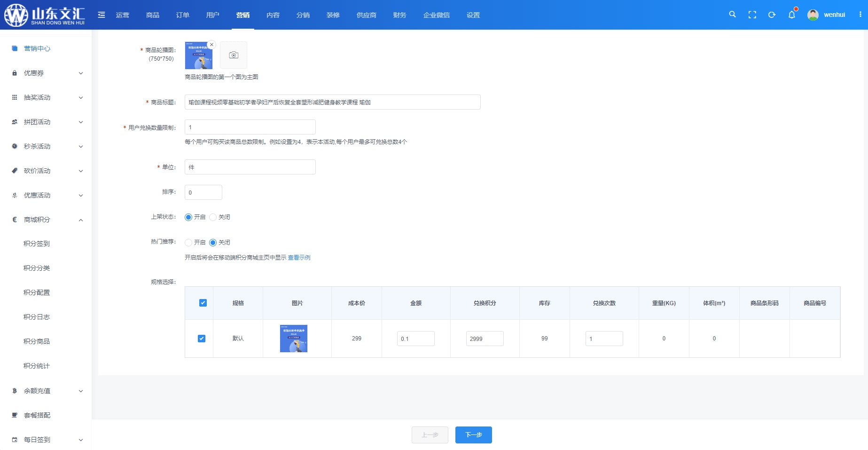This screenshot has height=450, width=868.
Task: Open the 运营 top menu
Action: (123, 15)
